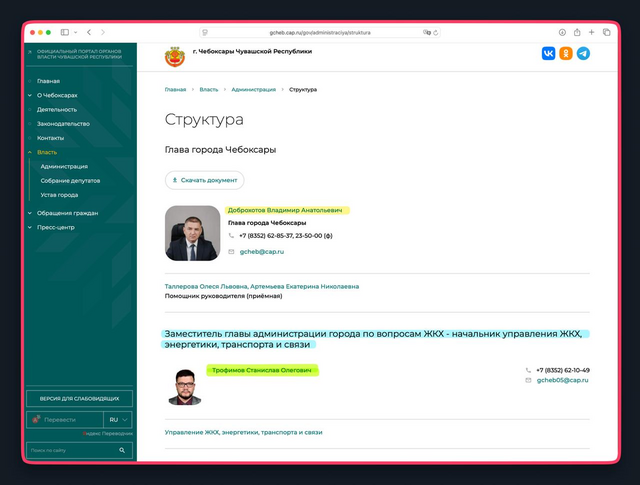The height and width of the screenshot is (485, 640).
Task: Select Администрация in the sidebar submenu
Action: coord(64,166)
